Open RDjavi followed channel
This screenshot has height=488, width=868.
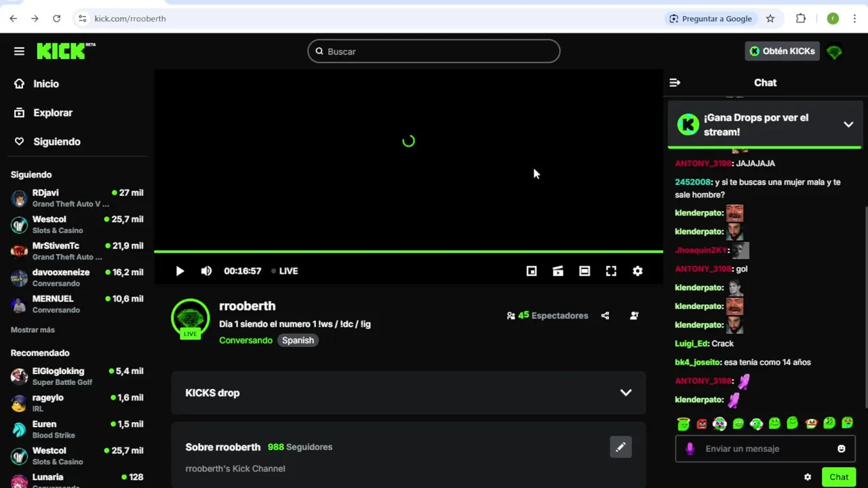pos(77,198)
